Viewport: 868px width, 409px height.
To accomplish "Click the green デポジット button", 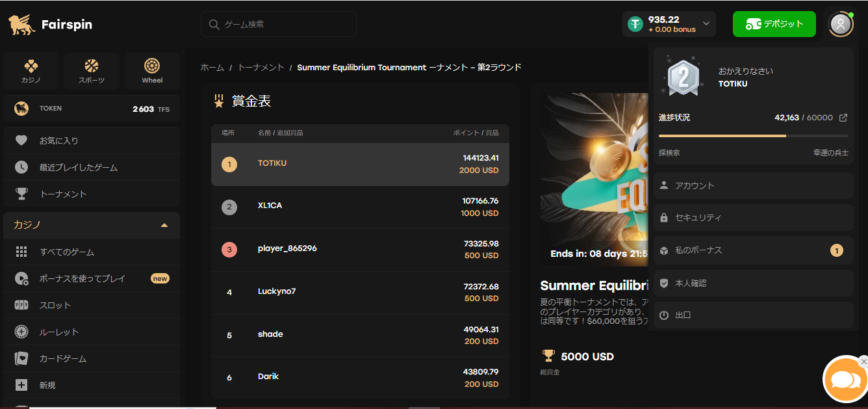I will pos(774,24).
